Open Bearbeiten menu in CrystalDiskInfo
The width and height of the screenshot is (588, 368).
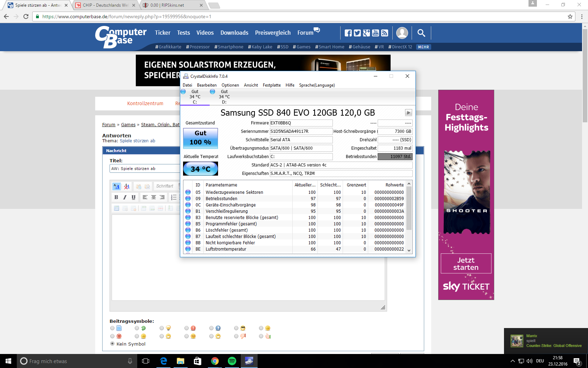(x=207, y=85)
